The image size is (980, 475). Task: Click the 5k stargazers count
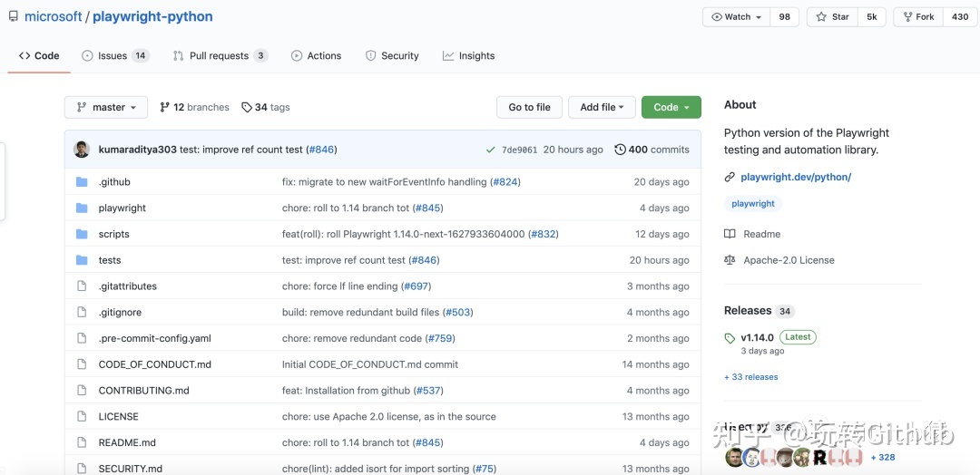tap(872, 17)
